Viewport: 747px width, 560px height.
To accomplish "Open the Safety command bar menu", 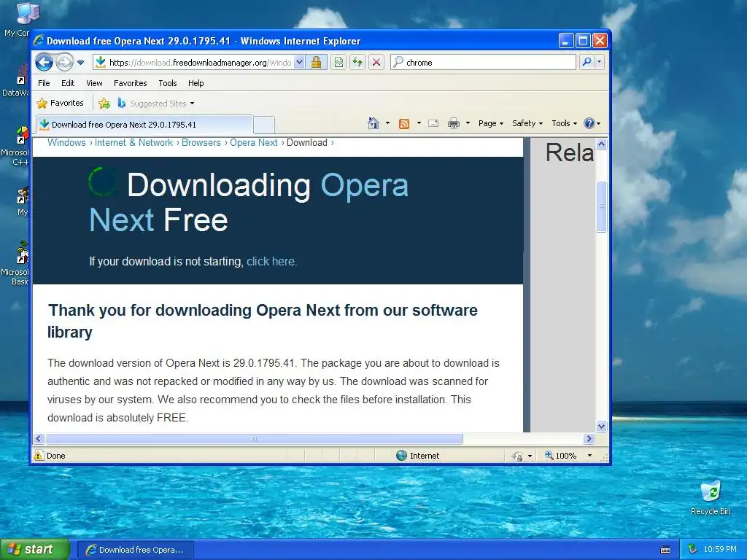I will tap(527, 123).
